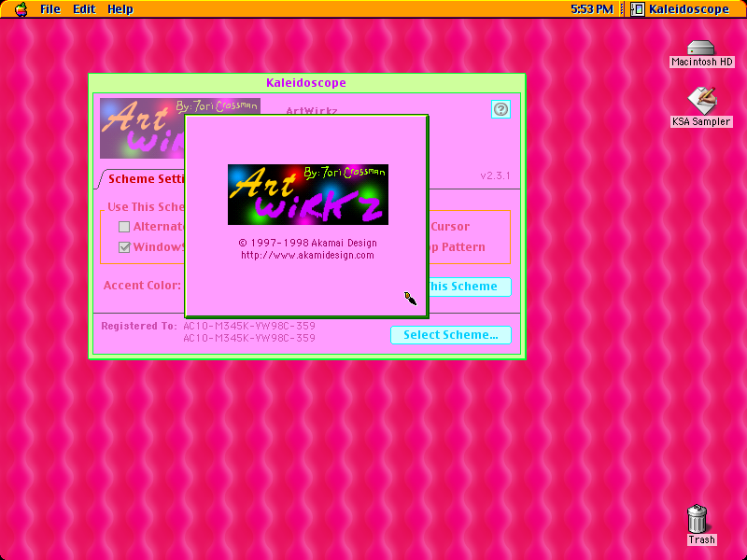Click the ArtWirkz scheme preview in the Kaleidoscope window
The height and width of the screenshot is (560, 747).
click(142, 128)
